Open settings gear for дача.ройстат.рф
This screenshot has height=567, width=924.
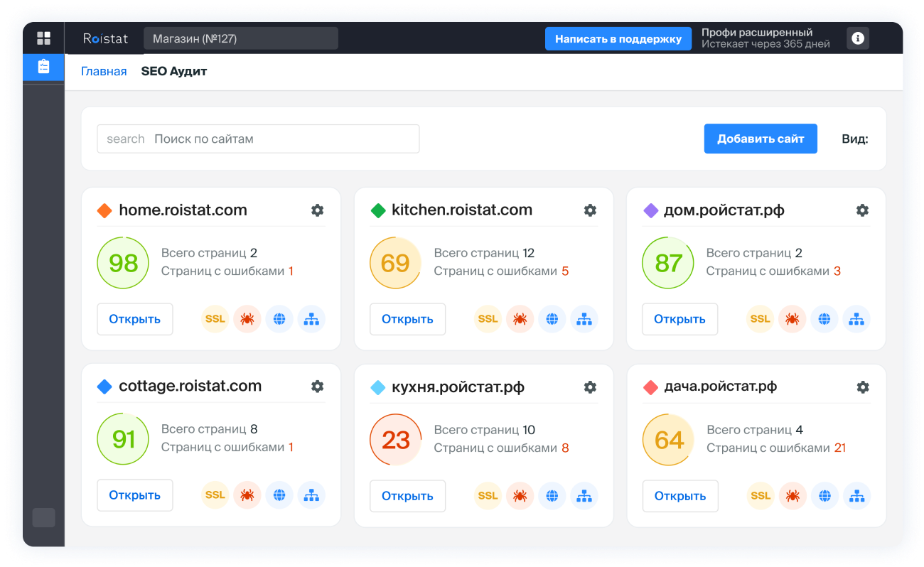pyautogui.click(x=863, y=387)
